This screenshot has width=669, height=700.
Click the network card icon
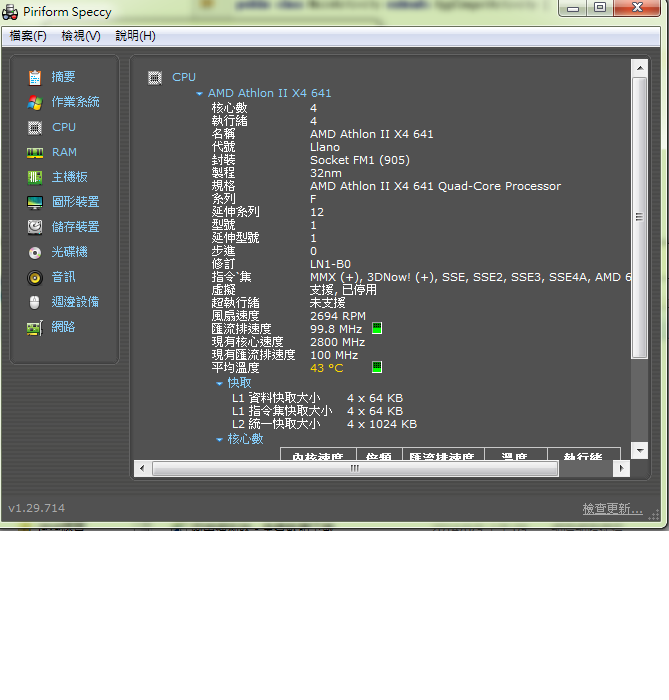coord(35,328)
